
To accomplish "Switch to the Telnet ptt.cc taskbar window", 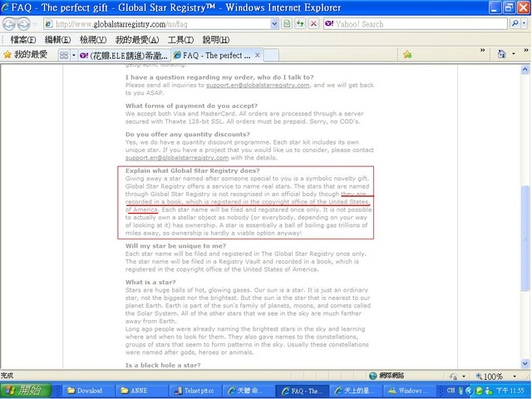I will (x=195, y=391).
